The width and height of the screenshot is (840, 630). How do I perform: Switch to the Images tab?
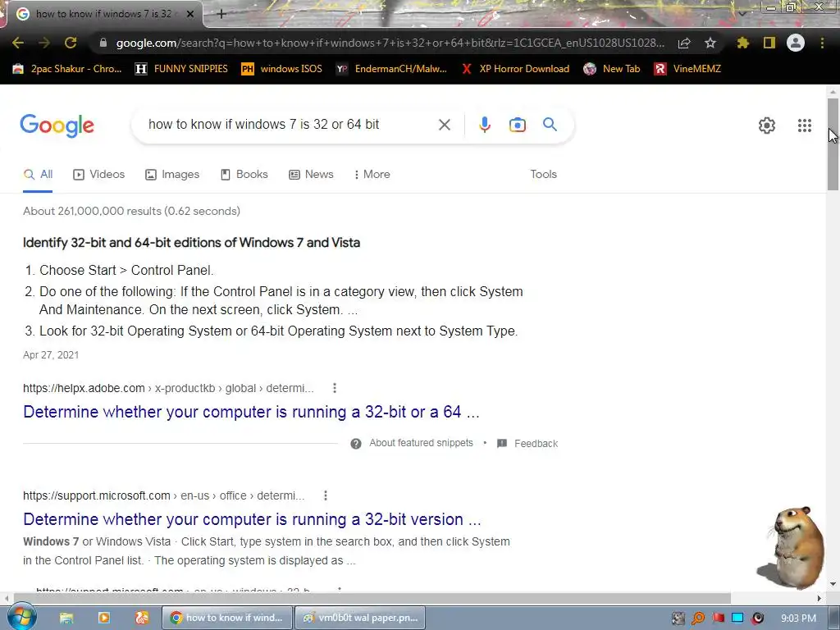[x=172, y=175]
